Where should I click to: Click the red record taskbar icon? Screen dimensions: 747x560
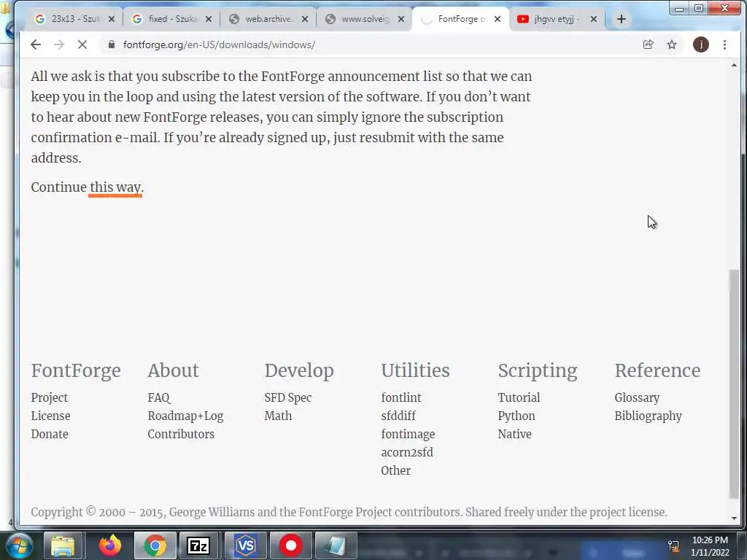click(290, 545)
